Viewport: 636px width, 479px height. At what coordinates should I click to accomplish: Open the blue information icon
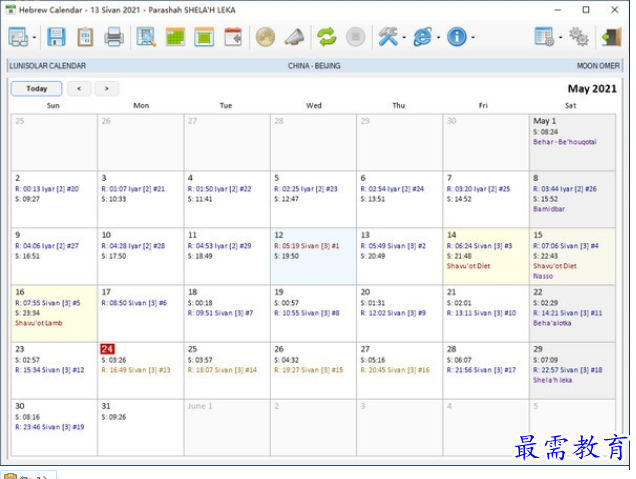(x=457, y=37)
